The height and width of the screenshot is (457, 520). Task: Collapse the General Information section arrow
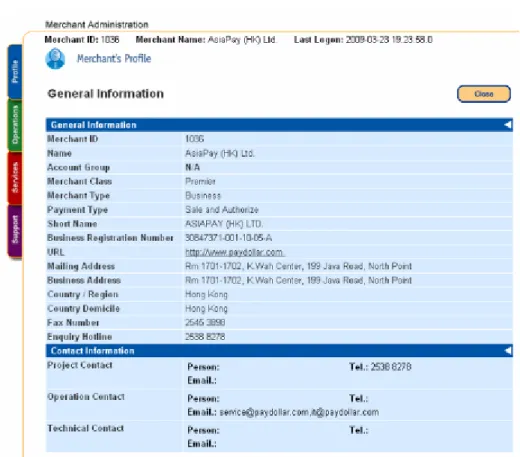click(508, 125)
